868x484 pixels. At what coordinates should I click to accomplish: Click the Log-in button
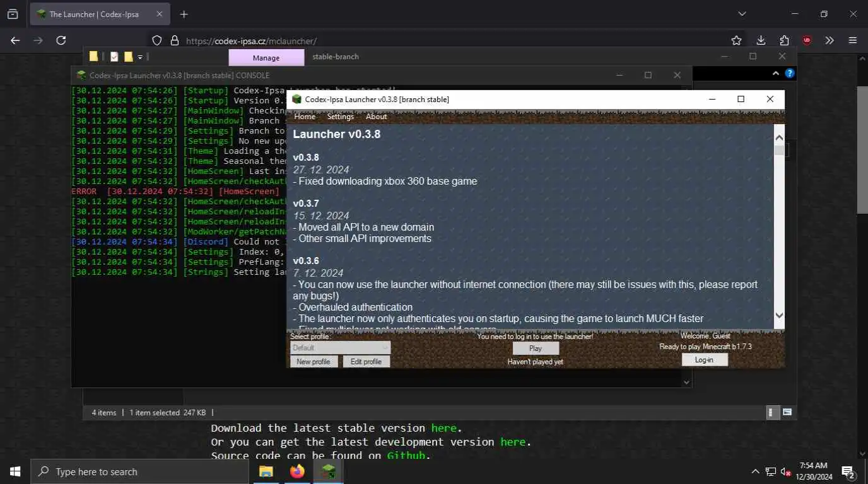point(705,360)
